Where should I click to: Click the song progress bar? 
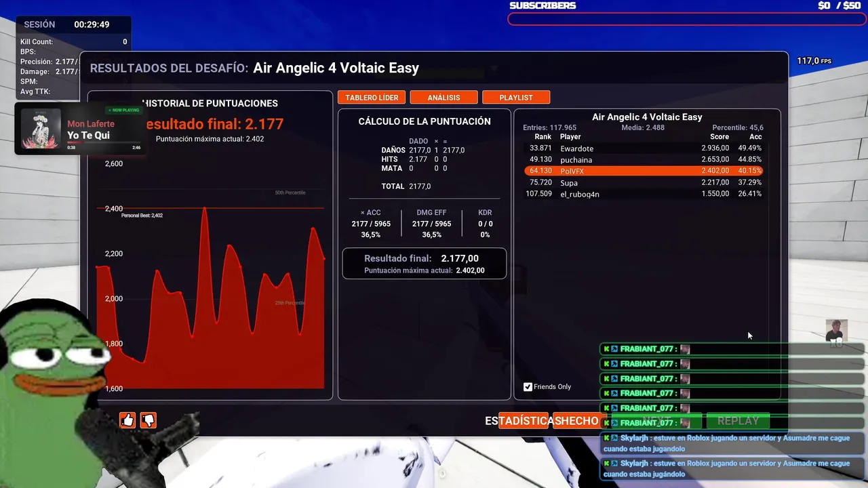click(104, 142)
